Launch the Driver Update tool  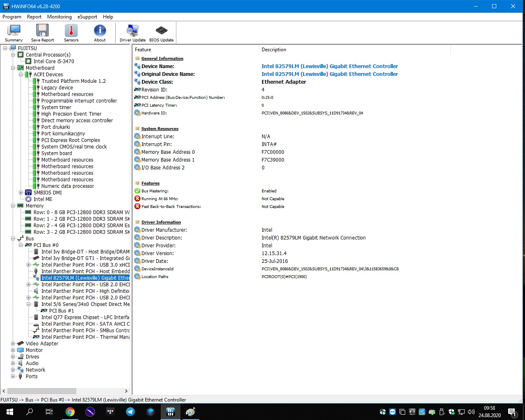pyautogui.click(x=132, y=33)
